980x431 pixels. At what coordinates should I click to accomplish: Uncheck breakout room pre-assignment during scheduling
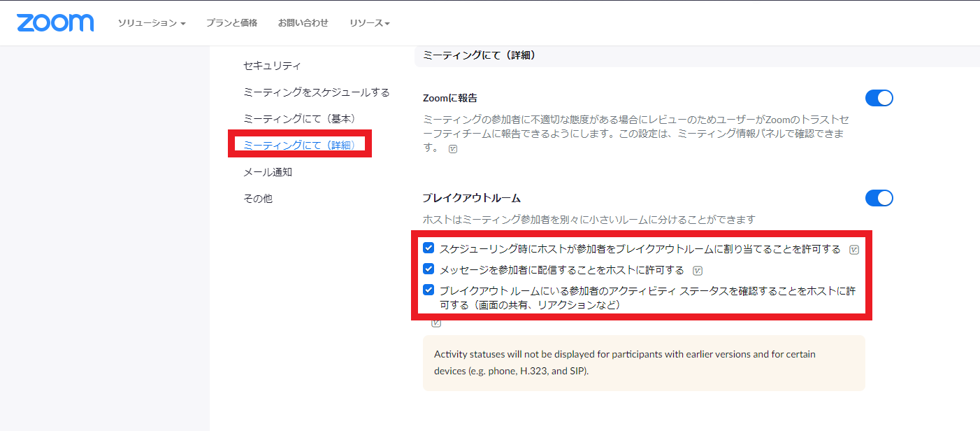click(x=428, y=248)
